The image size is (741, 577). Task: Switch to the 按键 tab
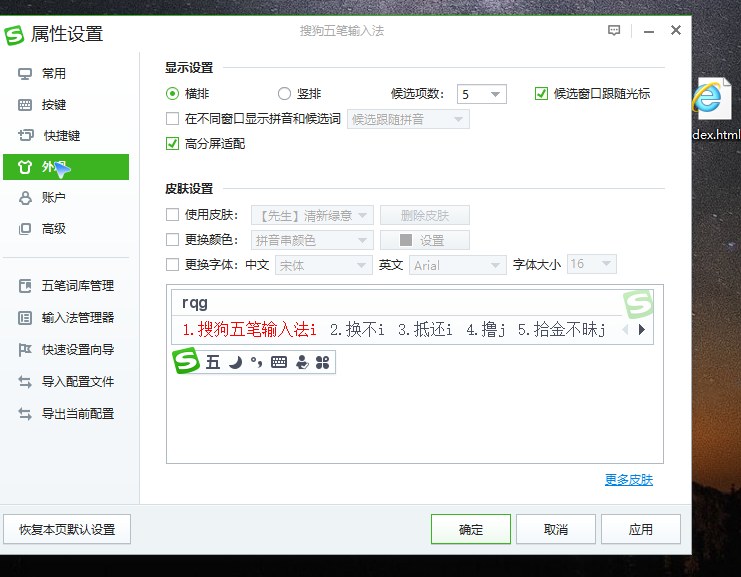point(66,105)
